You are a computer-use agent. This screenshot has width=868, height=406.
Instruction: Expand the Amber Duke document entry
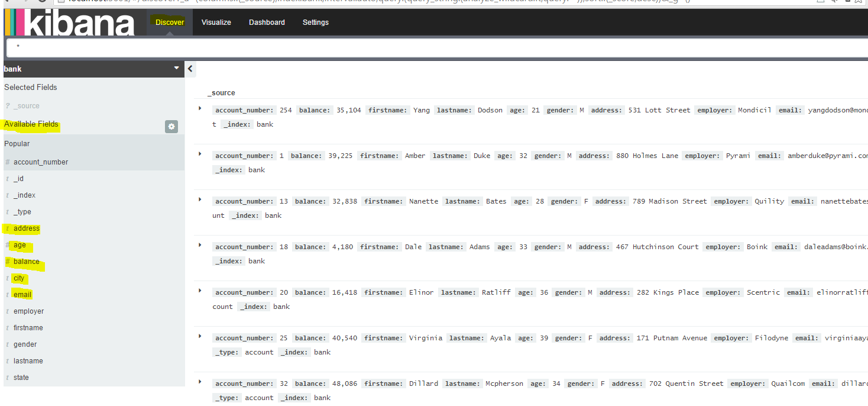[199, 155]
